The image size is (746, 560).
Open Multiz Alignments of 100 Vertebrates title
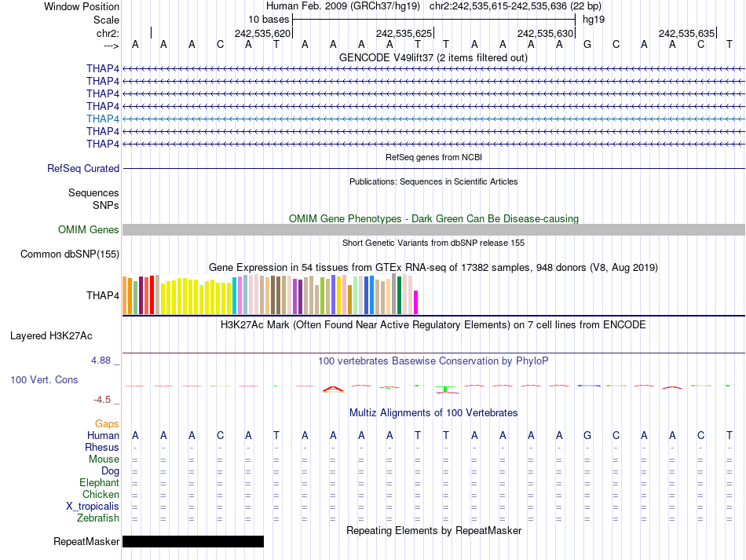433,412
